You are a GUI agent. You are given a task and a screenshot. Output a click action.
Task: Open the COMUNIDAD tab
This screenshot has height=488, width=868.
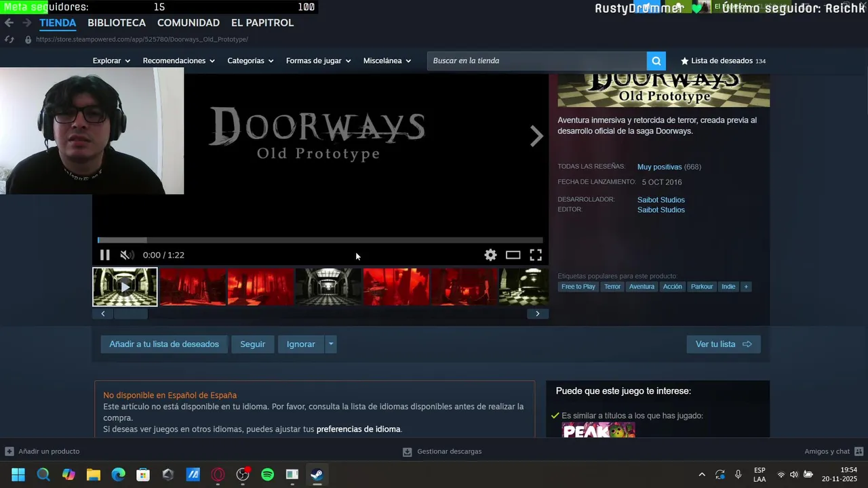[189, 22]
